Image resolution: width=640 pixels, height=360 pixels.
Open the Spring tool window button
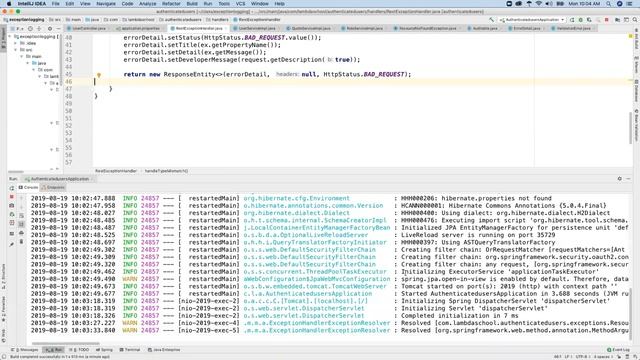click(104, 350)
